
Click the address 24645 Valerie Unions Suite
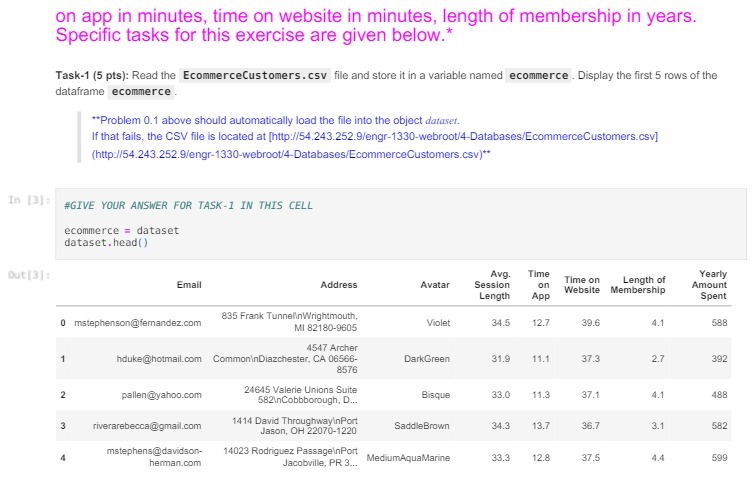[x=301, y=395]
